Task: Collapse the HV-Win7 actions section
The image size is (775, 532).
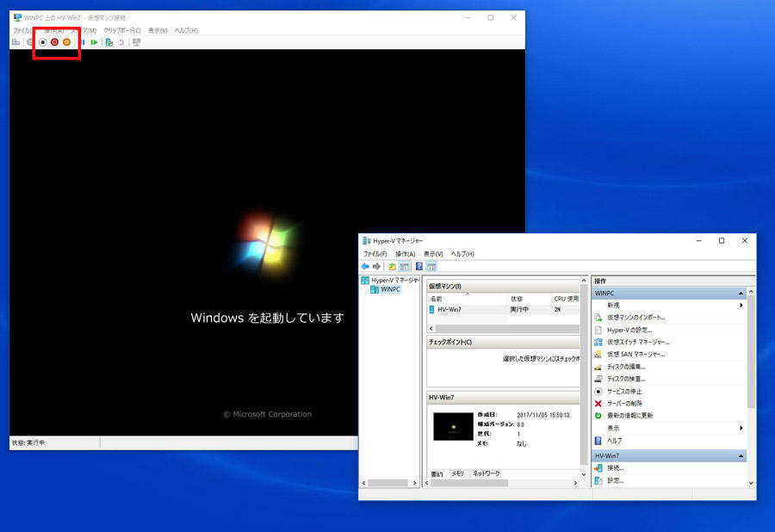Action: [741, 455]
